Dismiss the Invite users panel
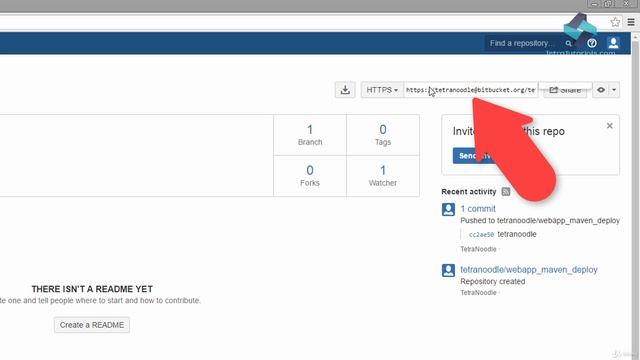 point(609,126)
